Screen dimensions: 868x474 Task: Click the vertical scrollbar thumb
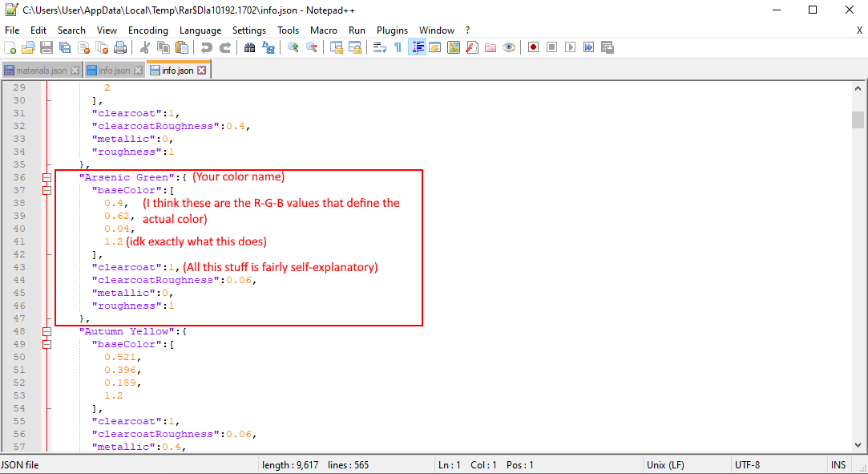coord(858,120)
